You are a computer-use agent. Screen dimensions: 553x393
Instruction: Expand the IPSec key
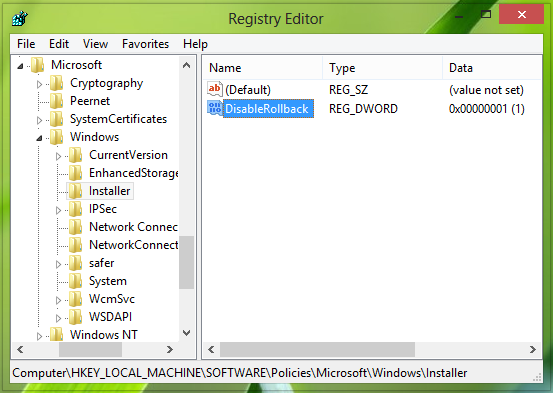tap(59, 210)
